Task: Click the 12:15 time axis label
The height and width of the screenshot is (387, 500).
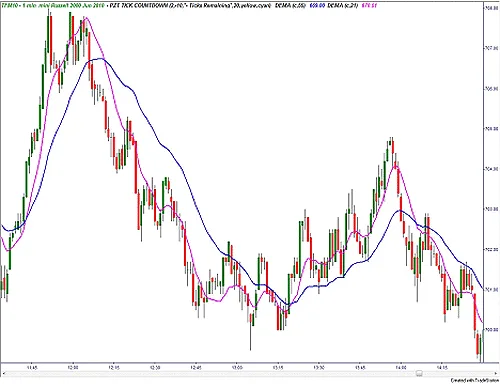Action: (114, 367)
